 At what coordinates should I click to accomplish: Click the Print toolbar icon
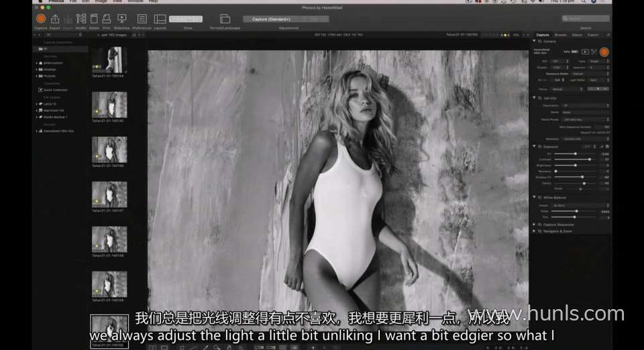click(107, 19)
